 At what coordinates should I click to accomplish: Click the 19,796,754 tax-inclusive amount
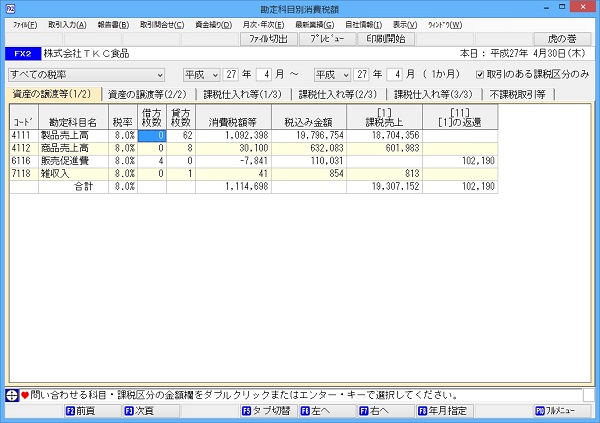pos(309,136)
